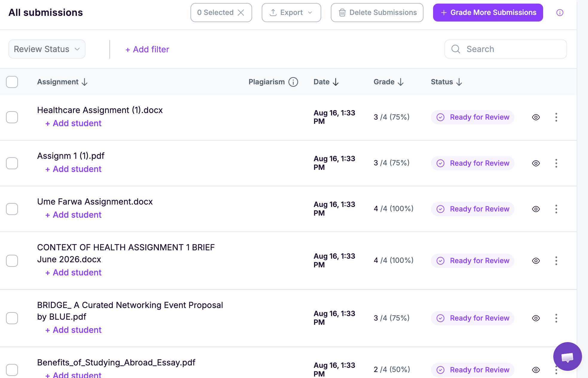Preview Assignm 1 (1).pdf with eye icon
588x378 pixels.
(536, 163)
